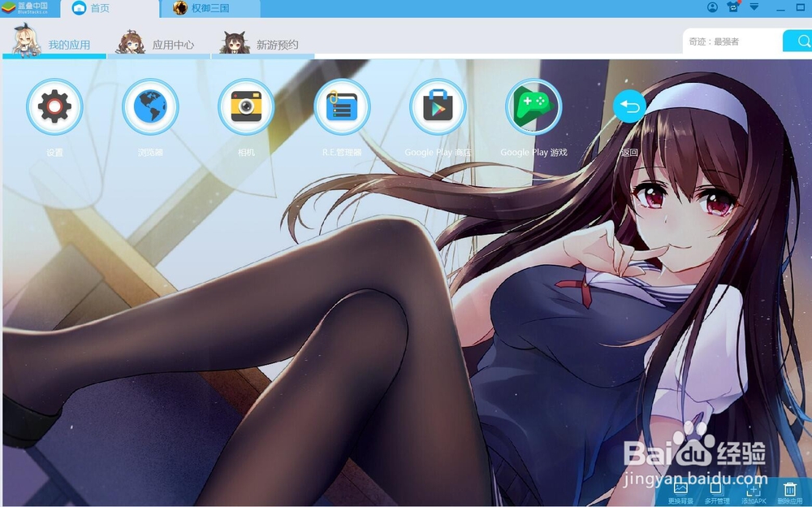Select the 首页 home tab
The image size is (812, 507).
(110, 8)
